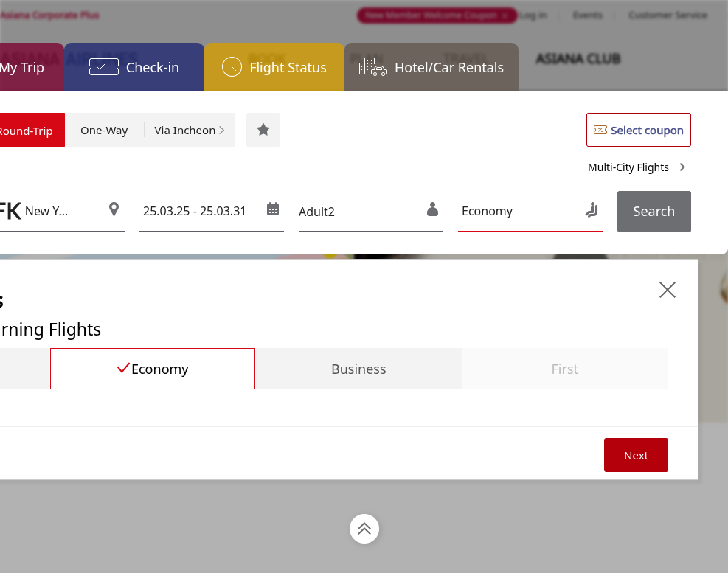Screen dimensions: 728x573
Task: Click the Multi-City Flights chevron arrow
Action: coord(682,167)
